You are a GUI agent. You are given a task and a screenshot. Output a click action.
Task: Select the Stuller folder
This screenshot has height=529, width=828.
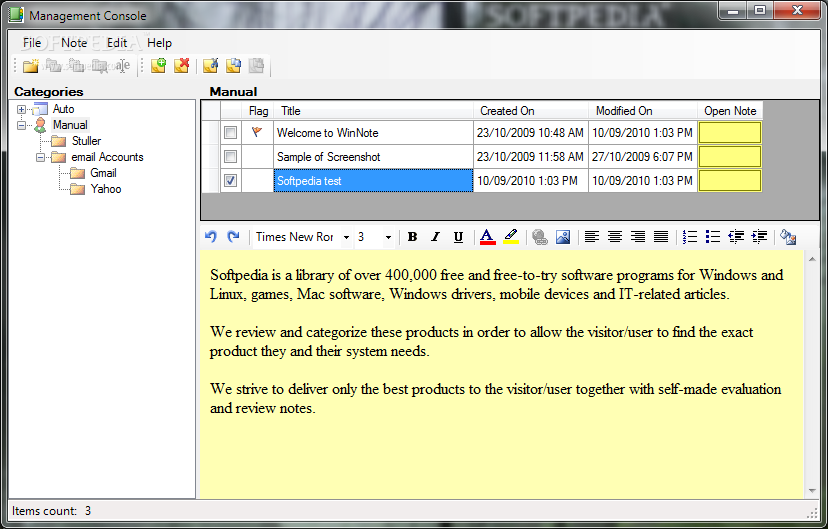point(86,141)
